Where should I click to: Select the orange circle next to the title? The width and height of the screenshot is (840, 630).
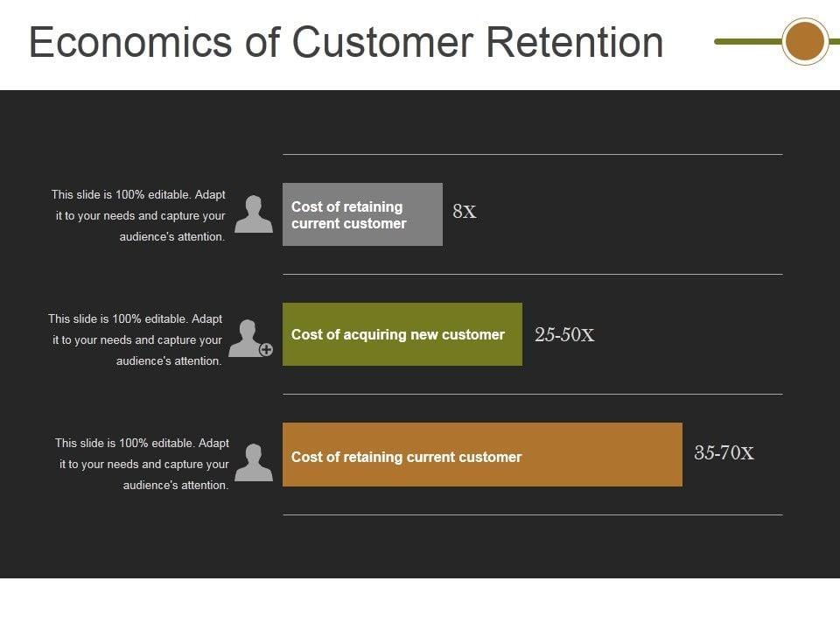(x=804, y=41)
